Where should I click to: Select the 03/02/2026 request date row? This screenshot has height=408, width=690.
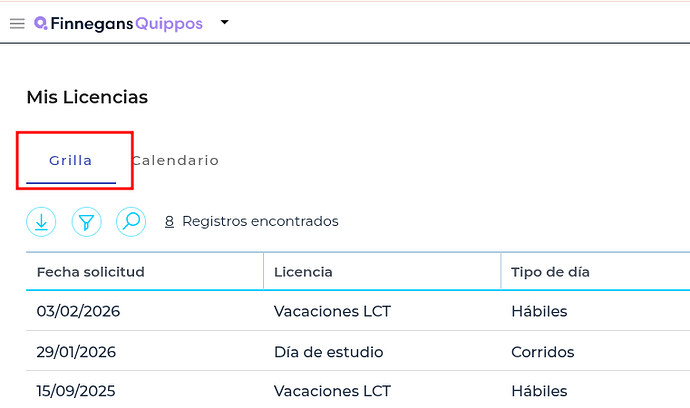pos(78,311)
